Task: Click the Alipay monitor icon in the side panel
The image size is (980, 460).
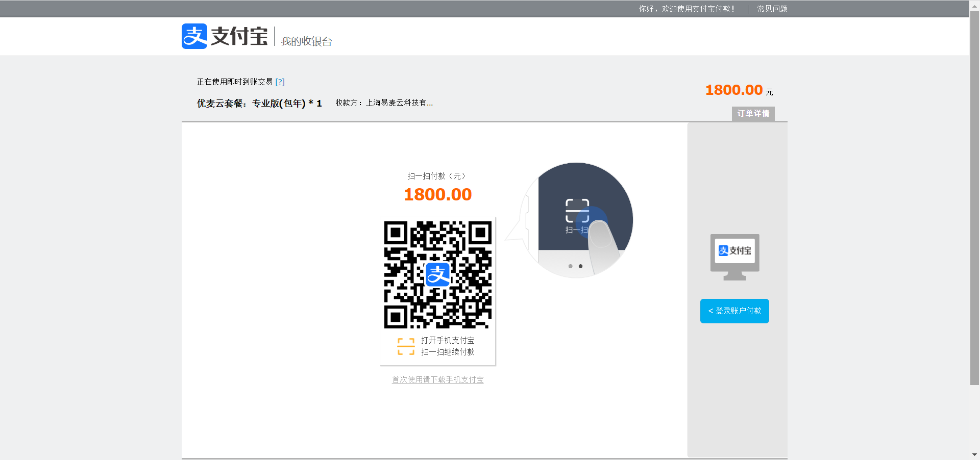Action: point(734,257)
